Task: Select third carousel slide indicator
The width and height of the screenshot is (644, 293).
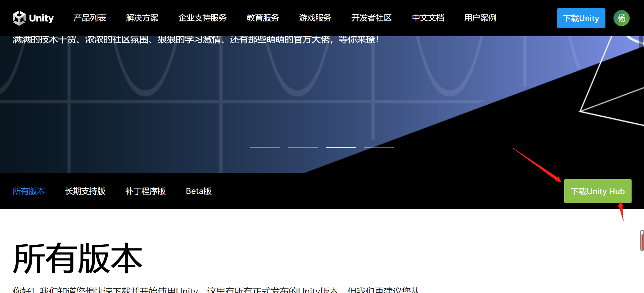Action: [x=341, y=147]
